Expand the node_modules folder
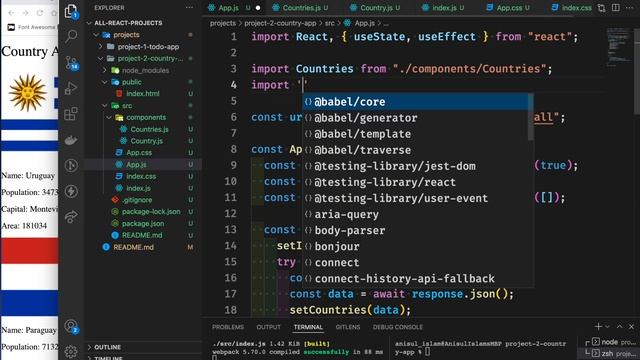The height and width of the screenshot is (360, 640). pyautogui.click(x=105, y=70)
